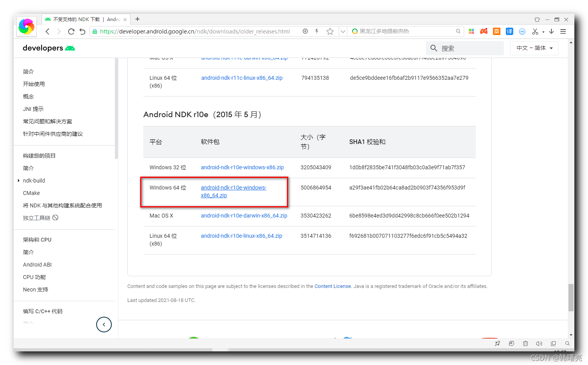Download android-ndk-r11c-linux-x86_64.zip
The height and width of the screenshot is (365, 588).
pyautogui.click(x=242, y=78)
